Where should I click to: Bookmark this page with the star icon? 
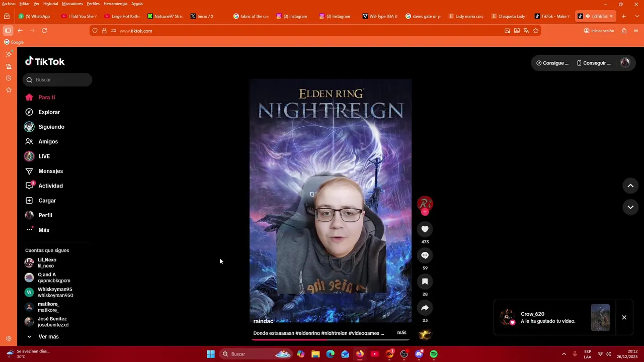(535, 31)
